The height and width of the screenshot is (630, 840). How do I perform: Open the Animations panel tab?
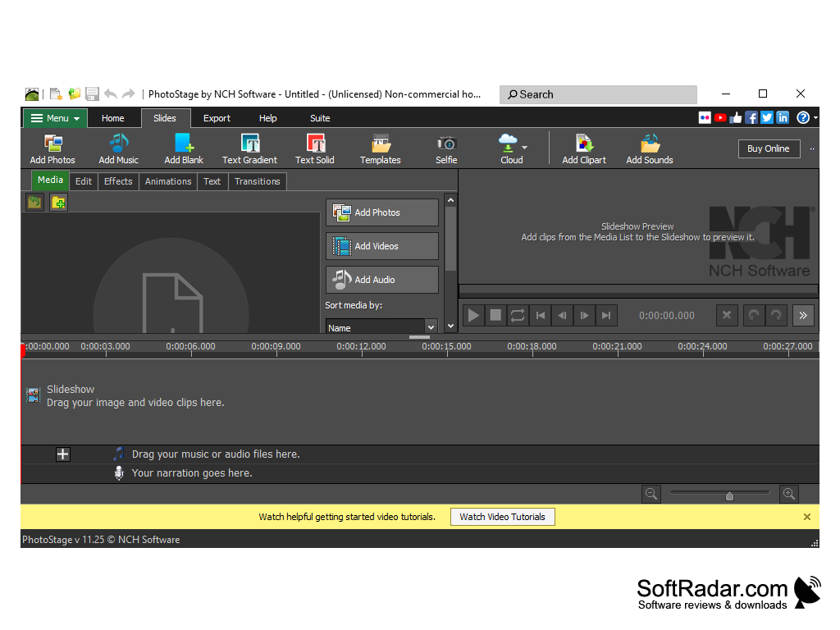pos(168,181)
